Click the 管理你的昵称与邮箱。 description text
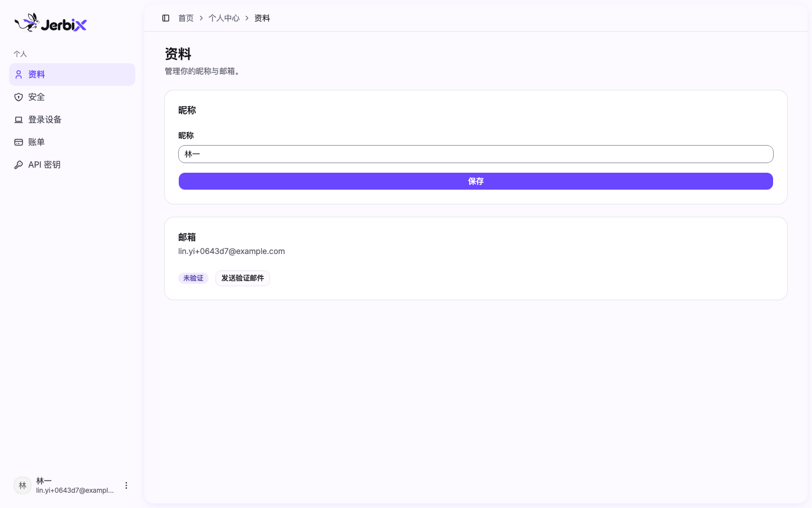The height and width of the screenshot is (508, 812). pyautogui.click(x=204, y=71)
